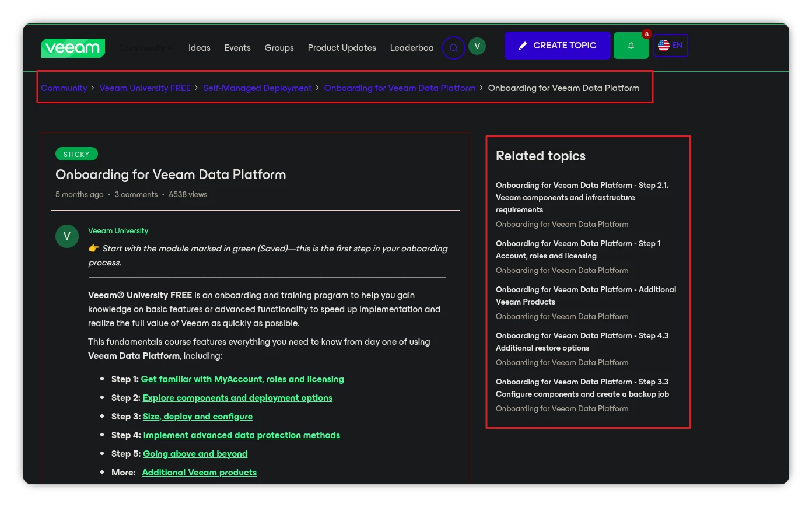This screenshot has width=812, height=507.
Task: Click the notification count badge 8
Action: (646, 34)
